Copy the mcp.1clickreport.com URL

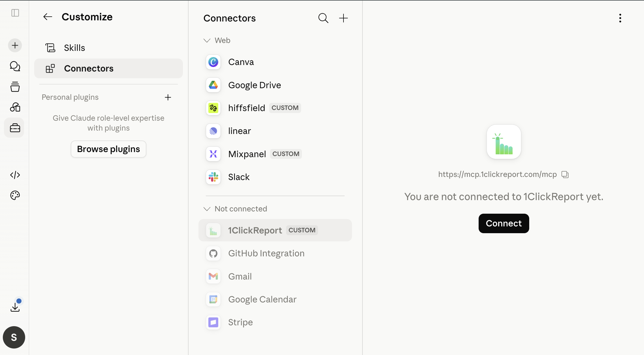(x=565, y=174)
